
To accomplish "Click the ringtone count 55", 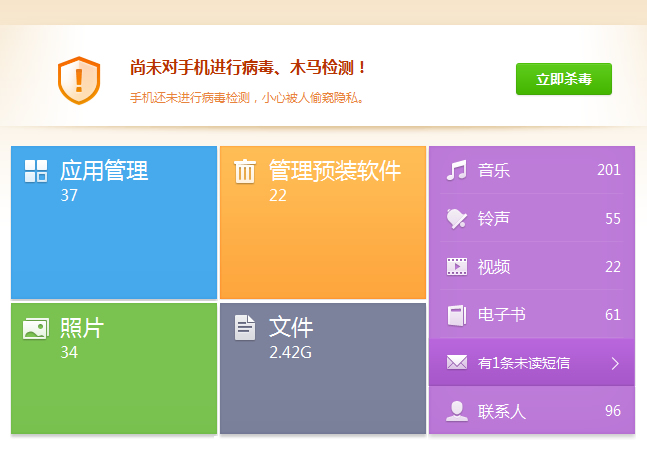I will coord(613,219).
